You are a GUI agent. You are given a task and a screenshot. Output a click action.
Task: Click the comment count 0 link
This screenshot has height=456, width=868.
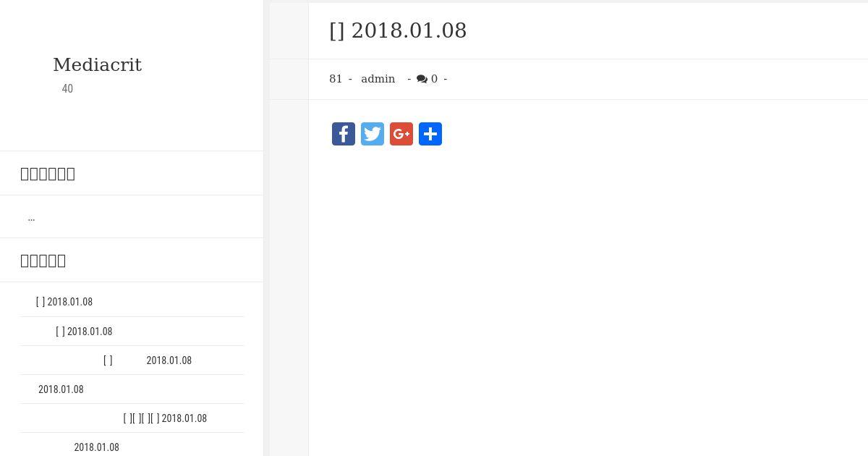434,79
